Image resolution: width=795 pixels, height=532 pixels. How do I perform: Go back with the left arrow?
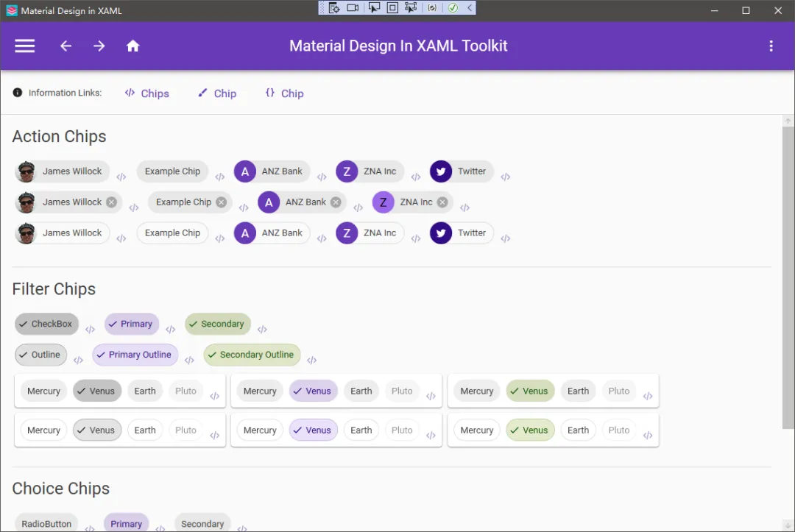pyautogui.click(x=66, y=46)
